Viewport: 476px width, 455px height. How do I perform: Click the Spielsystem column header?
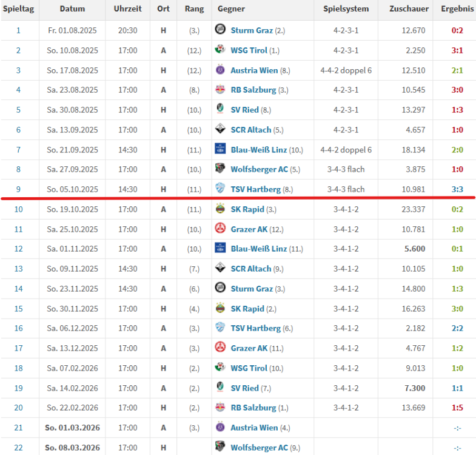[346, 9]
